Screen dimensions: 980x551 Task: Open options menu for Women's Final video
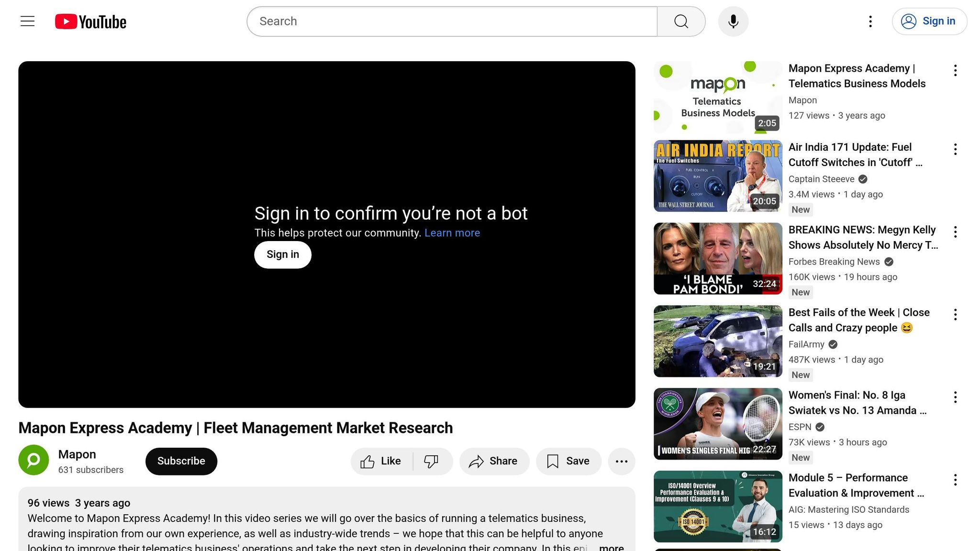click(x=955, y=397)
